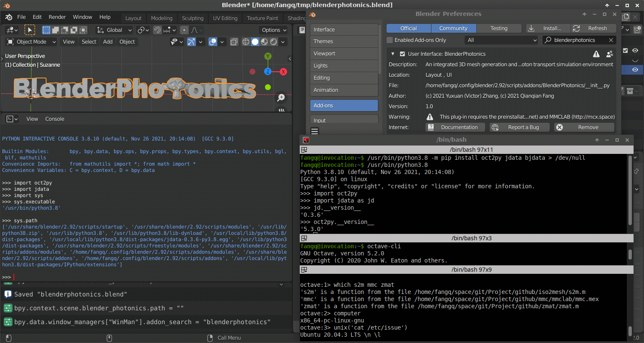Click the Blender logo in main menu bar

(x=8, y=17)
